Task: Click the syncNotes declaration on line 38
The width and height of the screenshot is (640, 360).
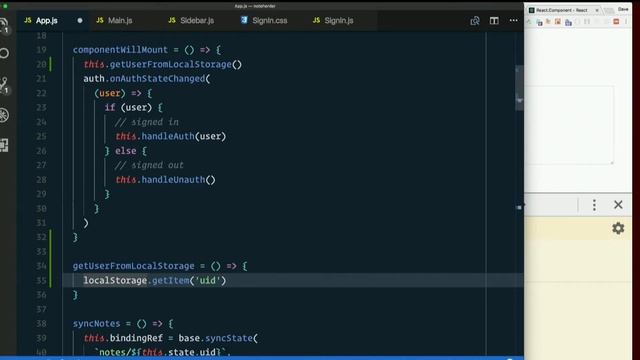Action: [x=123, y=324]
